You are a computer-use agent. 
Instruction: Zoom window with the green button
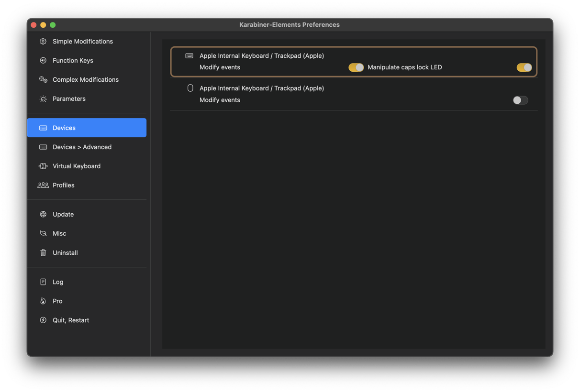(53, 25)
